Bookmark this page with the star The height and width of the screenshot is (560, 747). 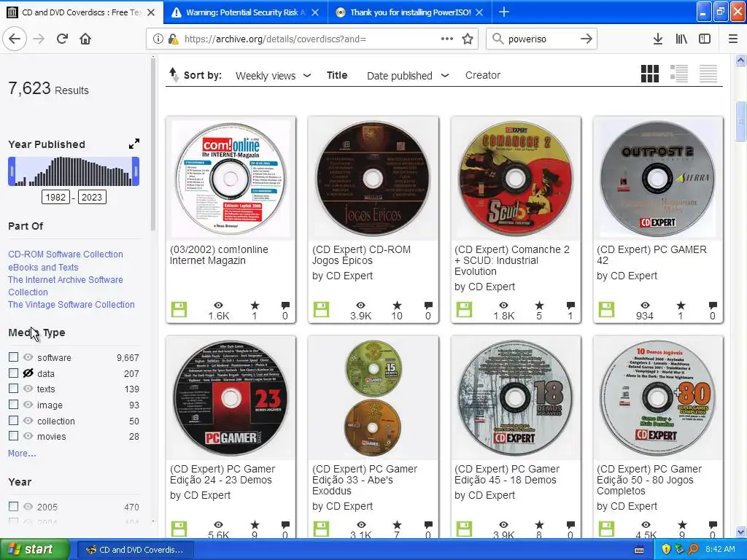coord(468,39)
